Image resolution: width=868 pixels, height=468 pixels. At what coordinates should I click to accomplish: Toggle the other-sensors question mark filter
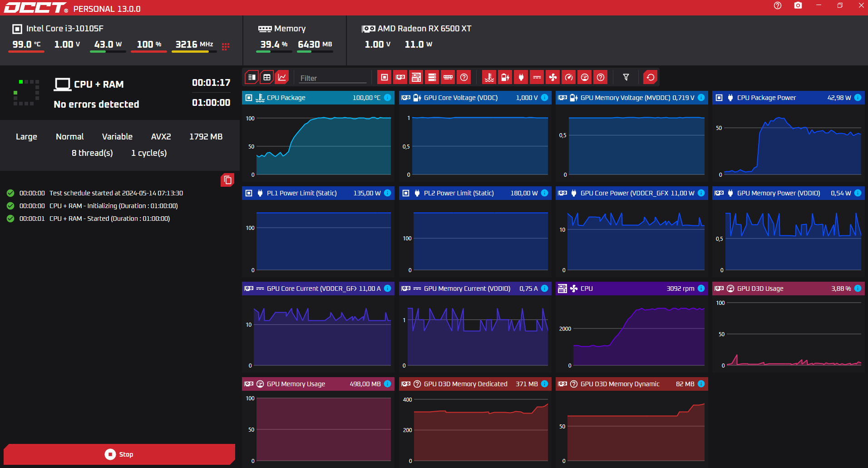click(x=601, y=77)
